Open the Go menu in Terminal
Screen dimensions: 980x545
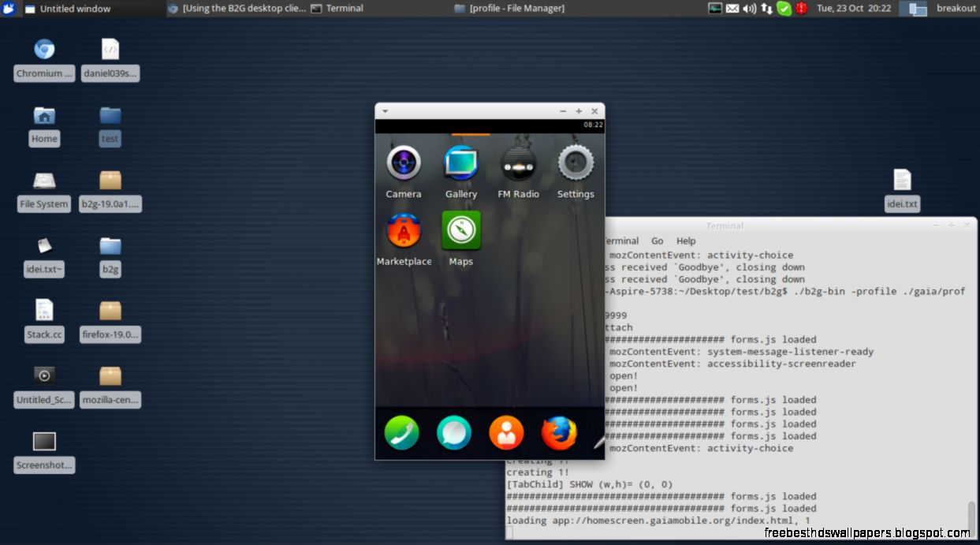click(x=657, y=241)
